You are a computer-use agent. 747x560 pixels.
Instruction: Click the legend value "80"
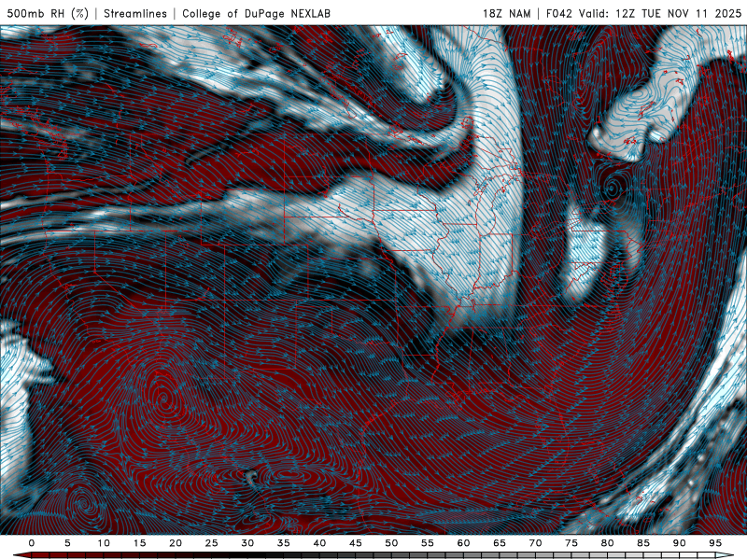click(608, 543)
